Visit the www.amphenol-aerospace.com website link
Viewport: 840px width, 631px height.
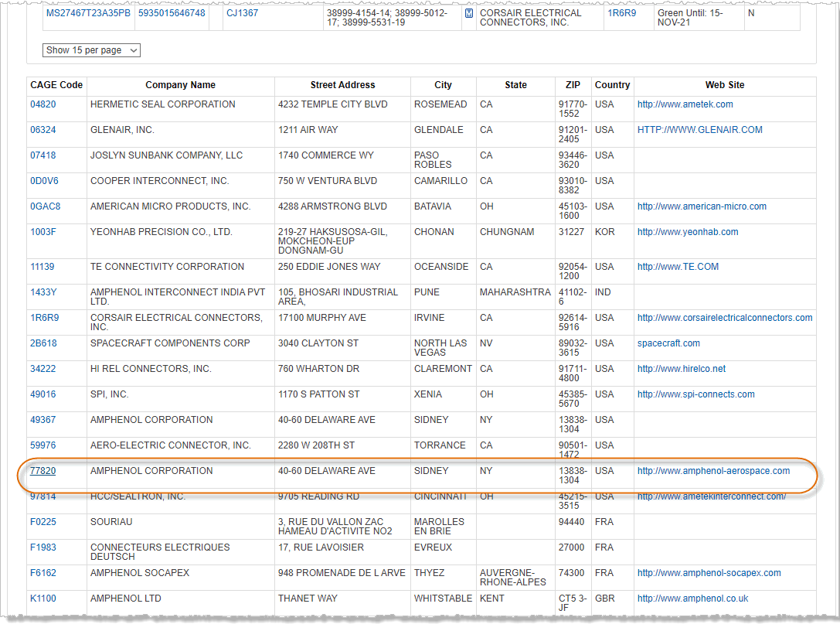tap(713, 470)
